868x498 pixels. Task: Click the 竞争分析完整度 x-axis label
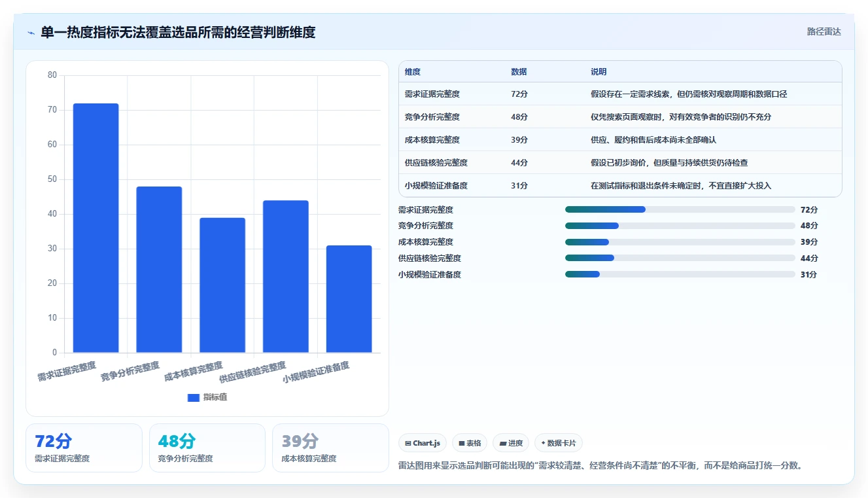tap(130, 371)
